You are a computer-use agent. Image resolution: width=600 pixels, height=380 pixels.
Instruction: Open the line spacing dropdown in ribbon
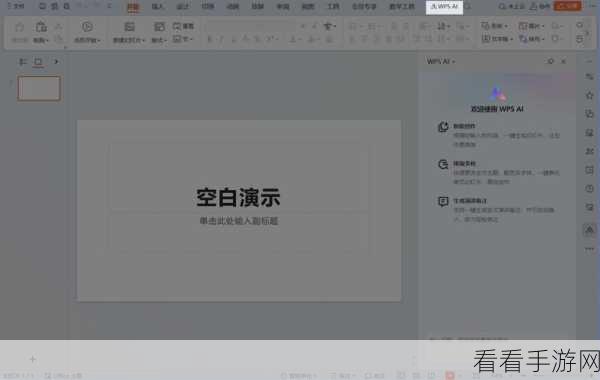click(x=443, y=26)
